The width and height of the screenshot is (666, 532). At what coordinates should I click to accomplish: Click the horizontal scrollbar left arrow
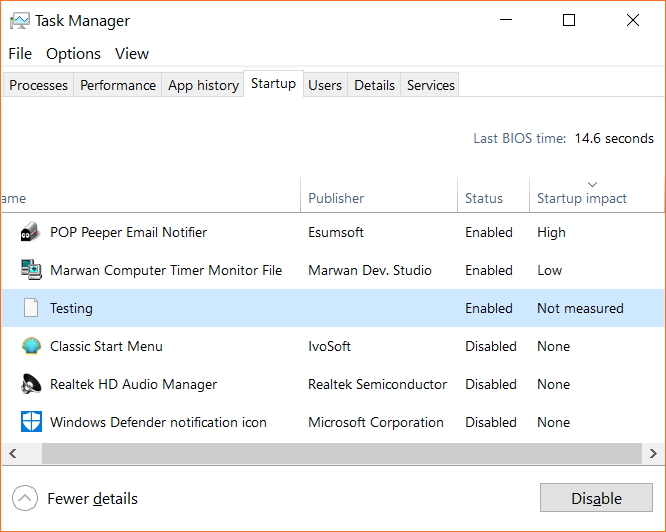pyautogui.click(x=13, y=453)
